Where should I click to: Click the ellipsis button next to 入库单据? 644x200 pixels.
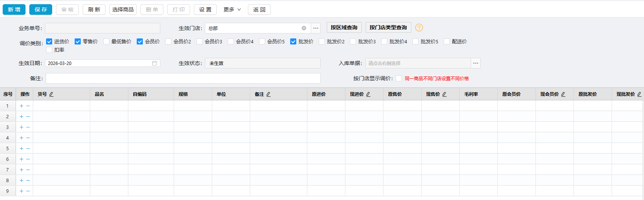[476, 63]
